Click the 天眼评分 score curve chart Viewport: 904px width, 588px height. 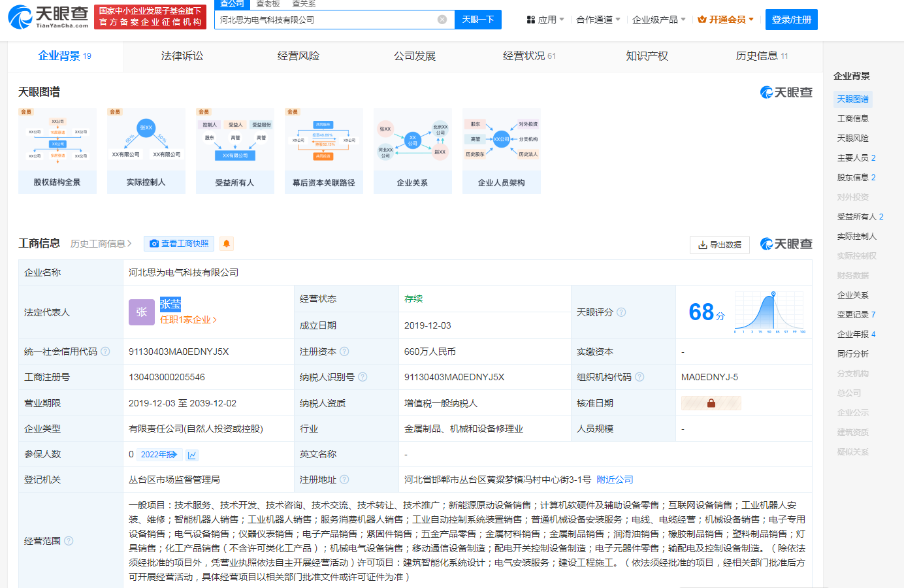tap(769, 312)
